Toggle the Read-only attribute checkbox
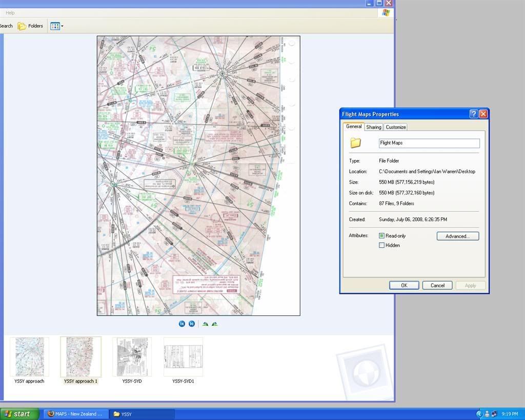Screen dimensions: 525x420 click(381, 236)
